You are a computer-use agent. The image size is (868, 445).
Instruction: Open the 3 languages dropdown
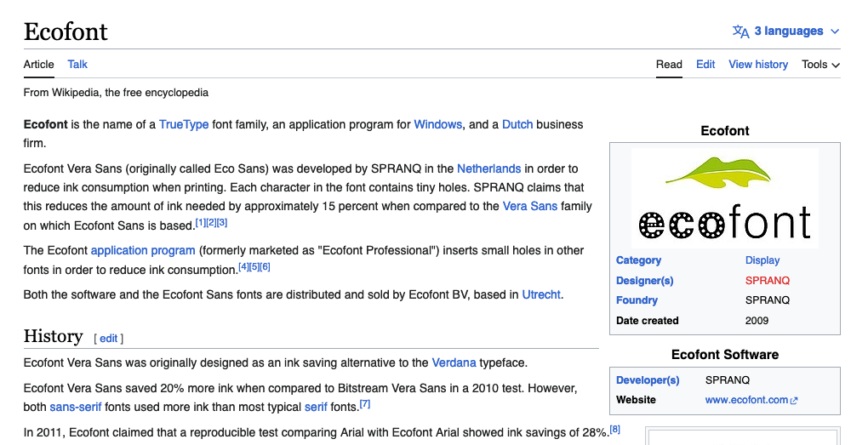click(x=786, y=31)
